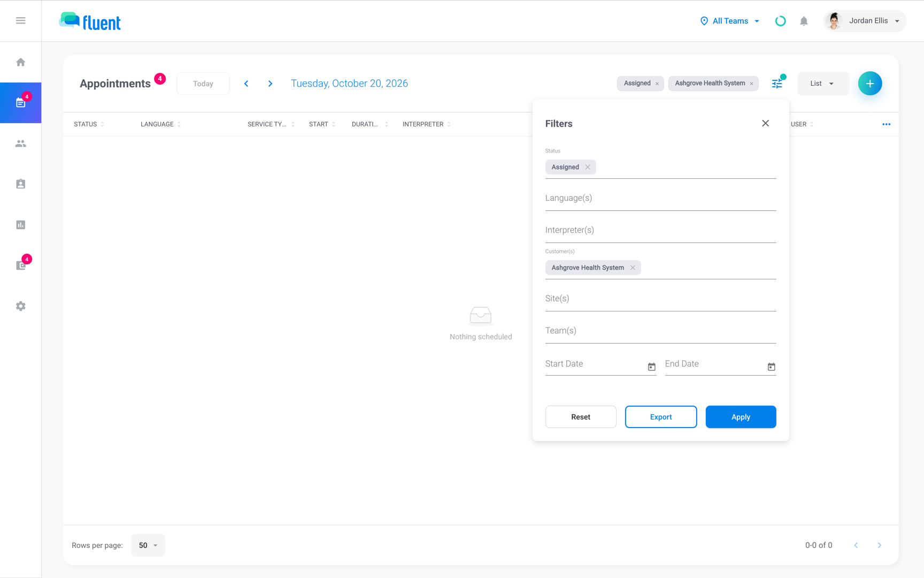The image size is (924, 578).
Task: Open Interpreter(s) filter field
Action: pyautogui.click(x=660, y=231)
